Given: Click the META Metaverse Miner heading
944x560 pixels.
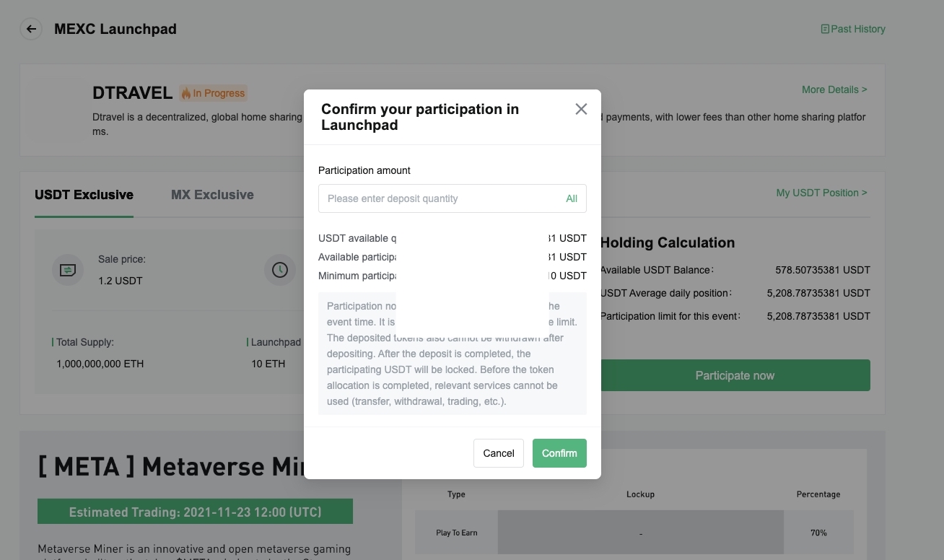Looking at the screenshot, I should 180,466.
